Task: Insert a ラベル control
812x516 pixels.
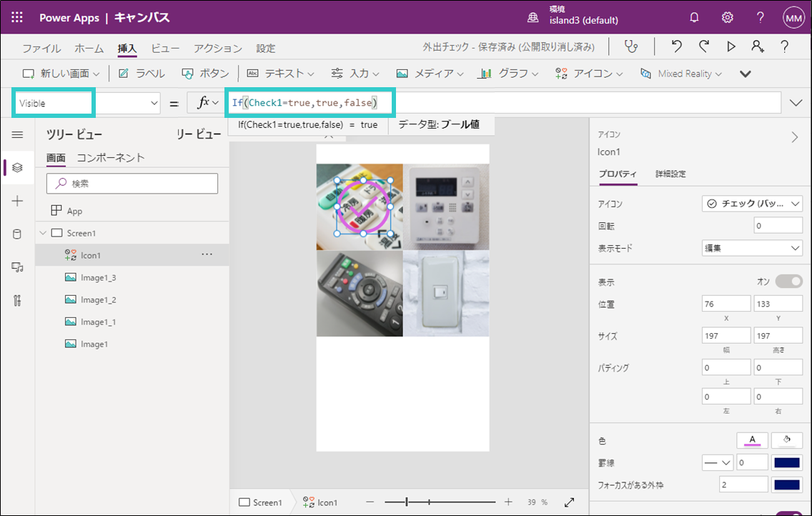Action: tap(142, 74)
